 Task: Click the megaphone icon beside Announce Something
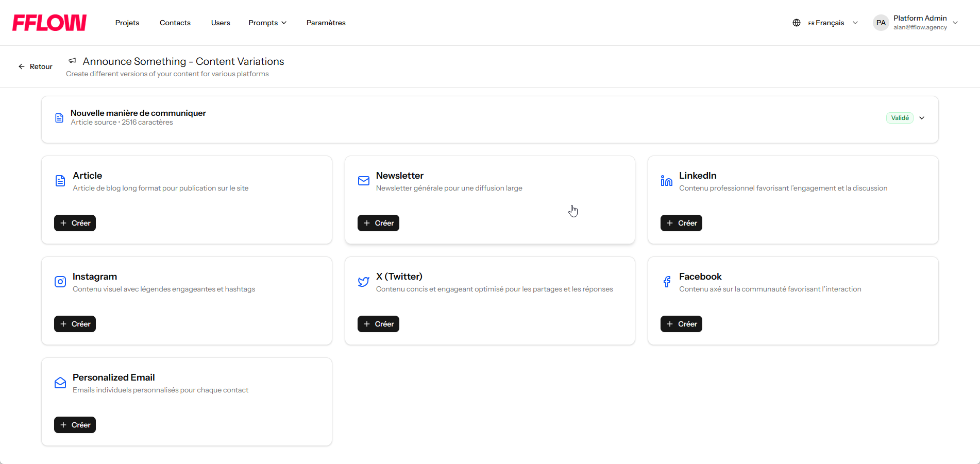click(x=73, y=61)
